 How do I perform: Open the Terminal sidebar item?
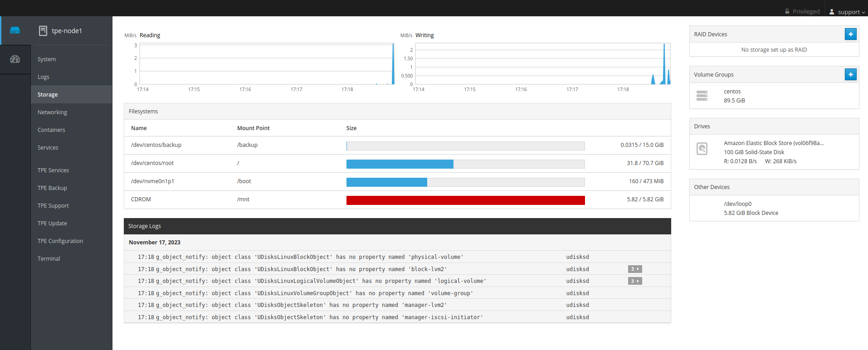click(x=49, y=259)
